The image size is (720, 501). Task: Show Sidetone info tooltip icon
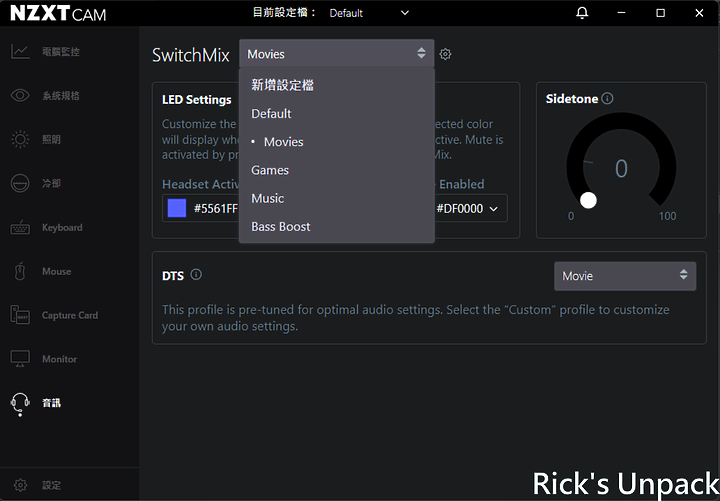coord(607,98)
